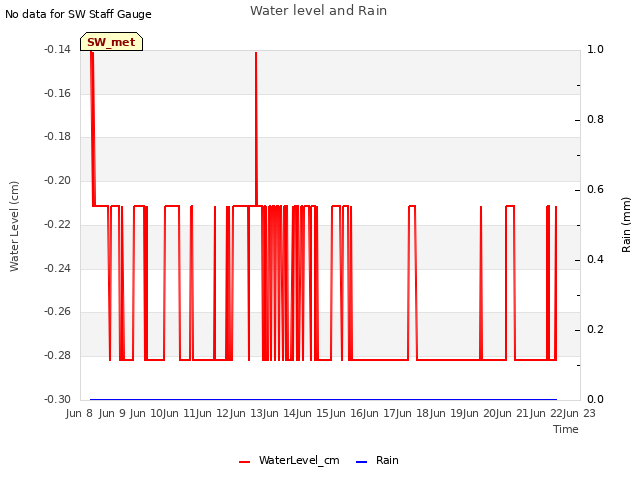Click the 'Jun 13' x-axis tick label
Screen dimensions: 640x480
[247, 413]
